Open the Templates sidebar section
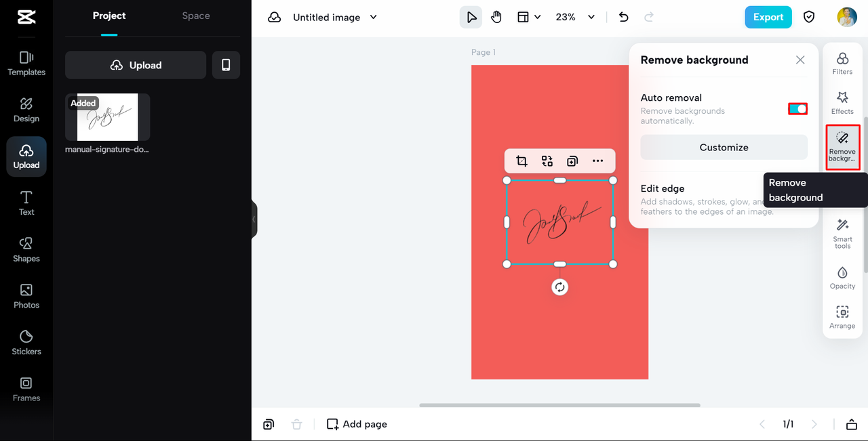The width and height of the screenshot is (868, 441). click(26, 64)
